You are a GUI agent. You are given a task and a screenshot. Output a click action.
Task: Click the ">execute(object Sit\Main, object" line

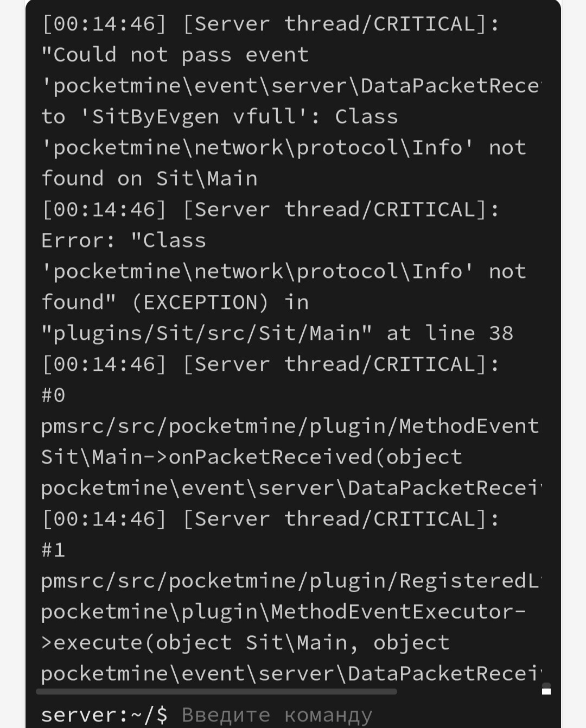coord(245,643)
